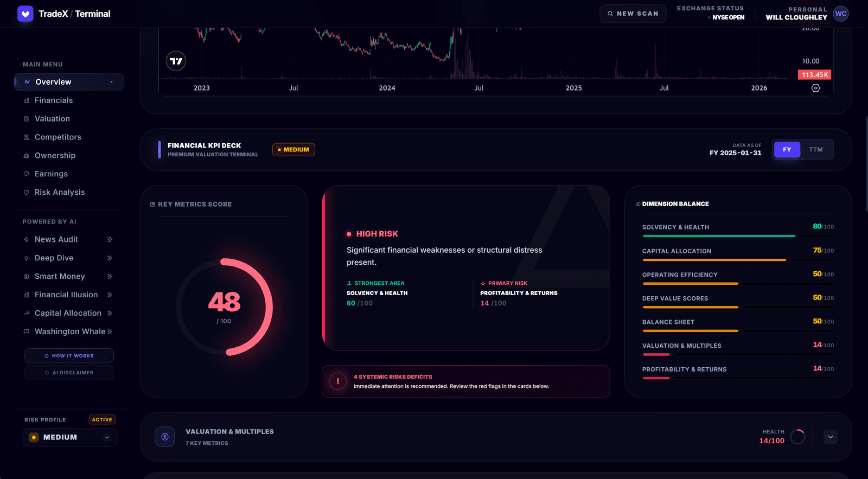
Task: Click the Dimension Balance bar chart icon
Action: pyautogui.click(x=638, y=204)
